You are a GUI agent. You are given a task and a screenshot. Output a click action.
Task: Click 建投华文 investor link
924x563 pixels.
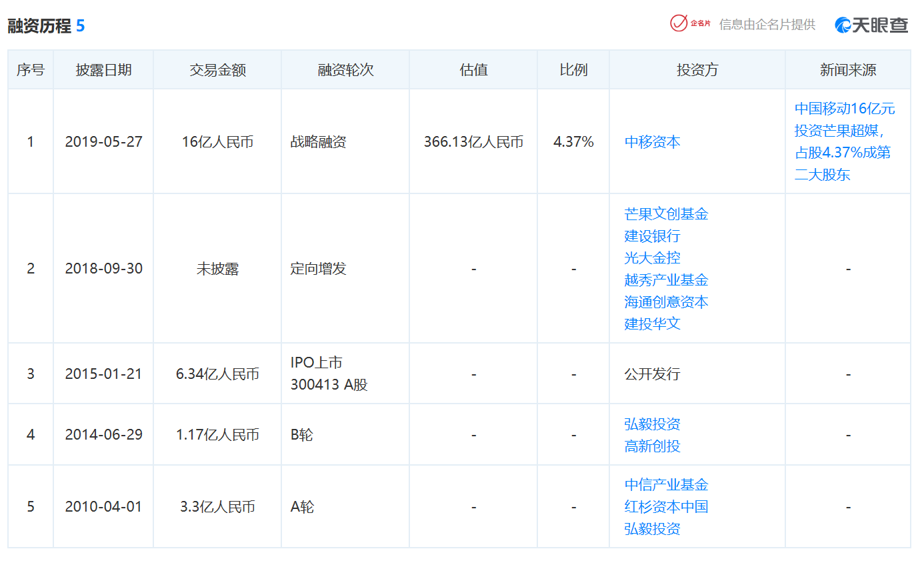tap(652, 324)
